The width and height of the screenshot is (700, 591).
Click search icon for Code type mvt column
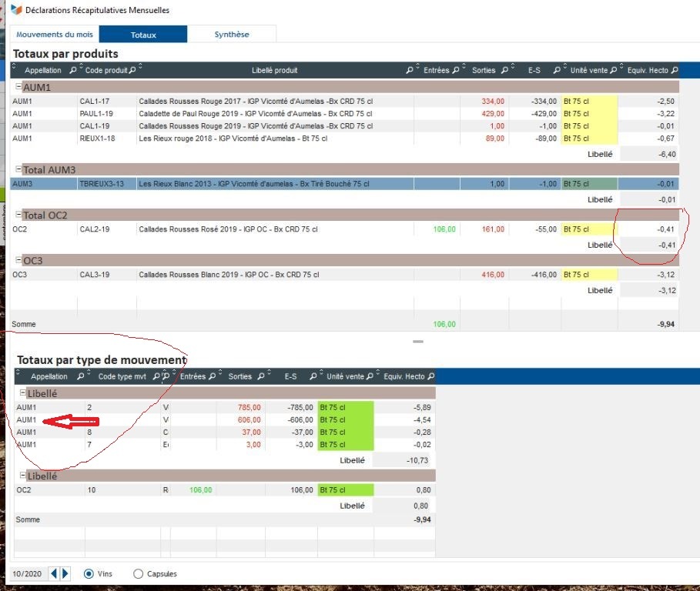coord(156,377)
